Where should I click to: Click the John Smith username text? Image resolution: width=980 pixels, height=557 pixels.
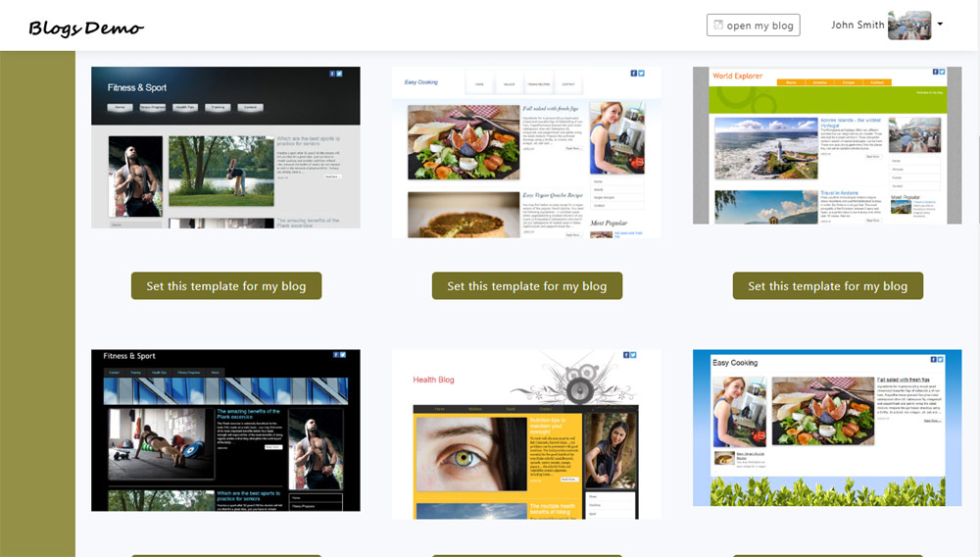tap(857, 25)
